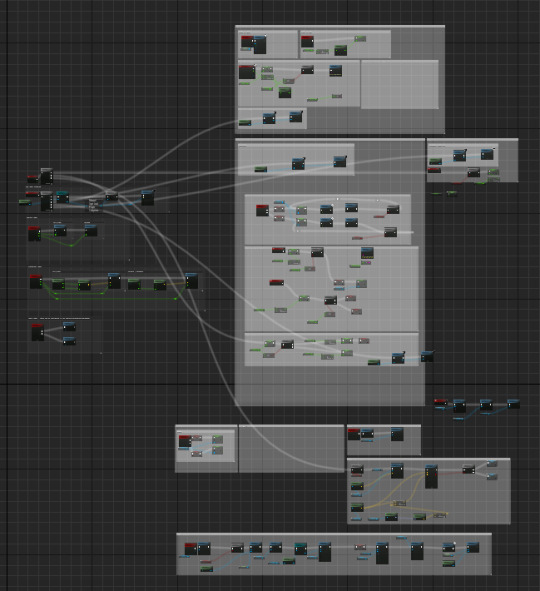Select the upper red node in the magenta-pin sub-comment
The image size is (540, 591).
(x=278, y=250)
